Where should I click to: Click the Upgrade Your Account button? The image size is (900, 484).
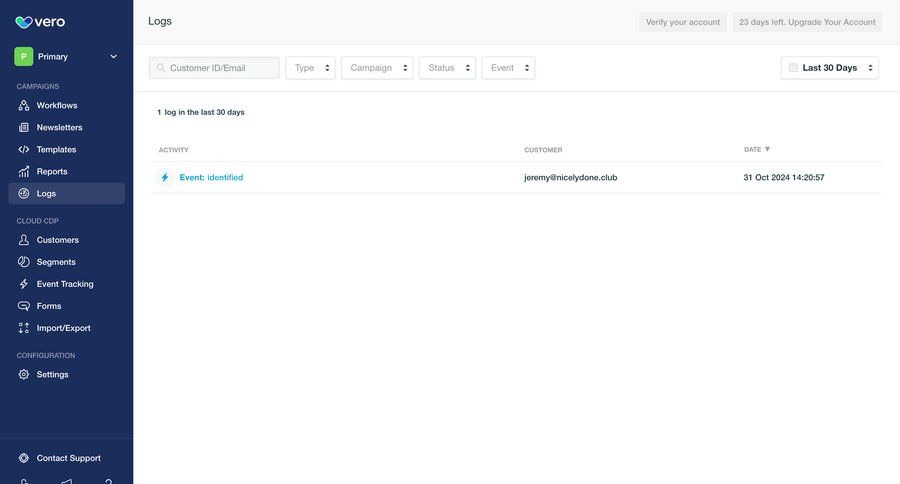point(807,22)
